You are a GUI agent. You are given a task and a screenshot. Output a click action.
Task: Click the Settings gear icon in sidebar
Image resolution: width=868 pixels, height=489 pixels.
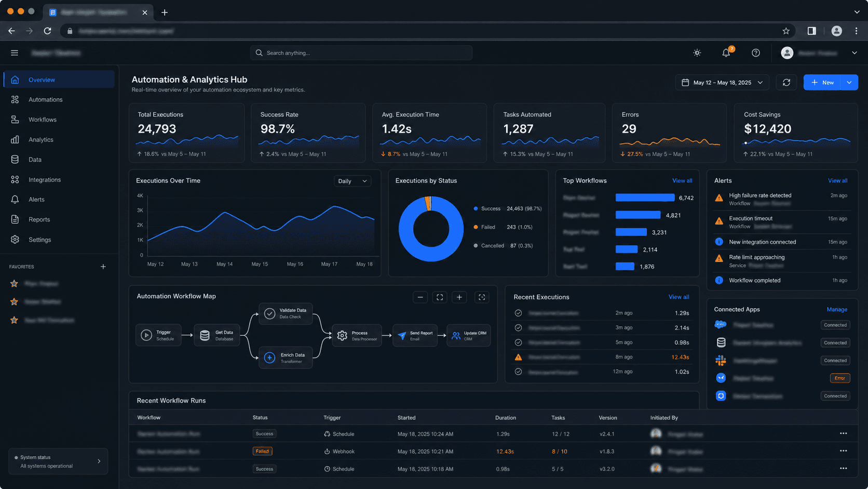pos(15,240)
